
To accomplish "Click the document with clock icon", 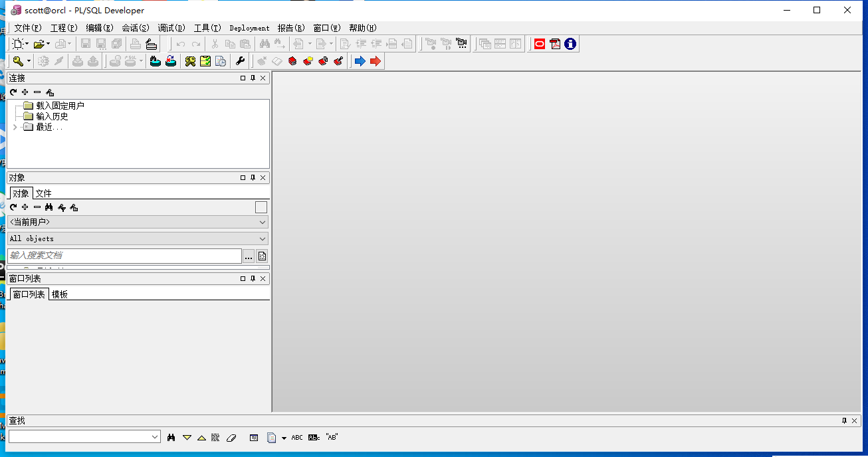I will 221,62.
